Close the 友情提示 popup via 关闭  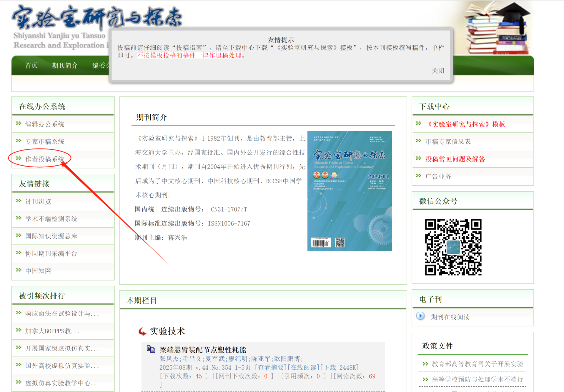(438, 71)
